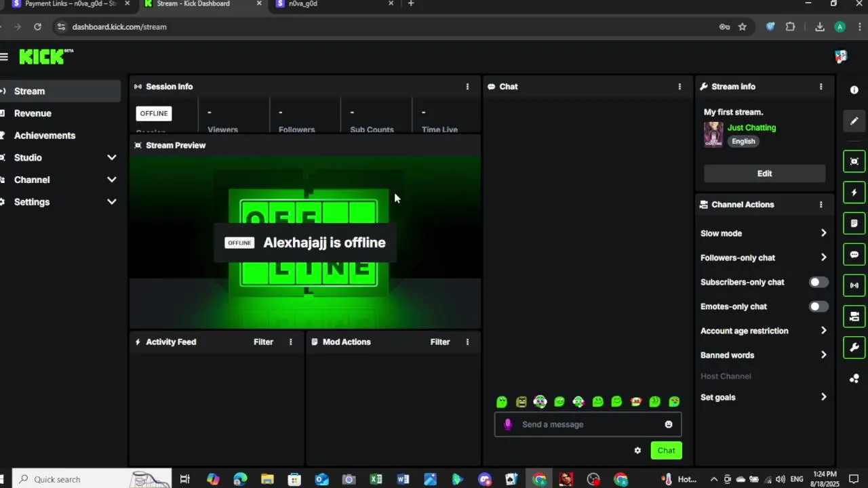Open Channel Actions options menu

tap(821, 205)
